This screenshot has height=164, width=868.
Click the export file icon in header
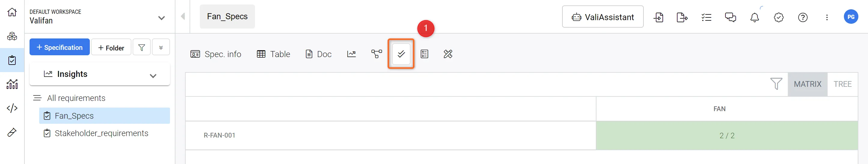click(682, 17)
